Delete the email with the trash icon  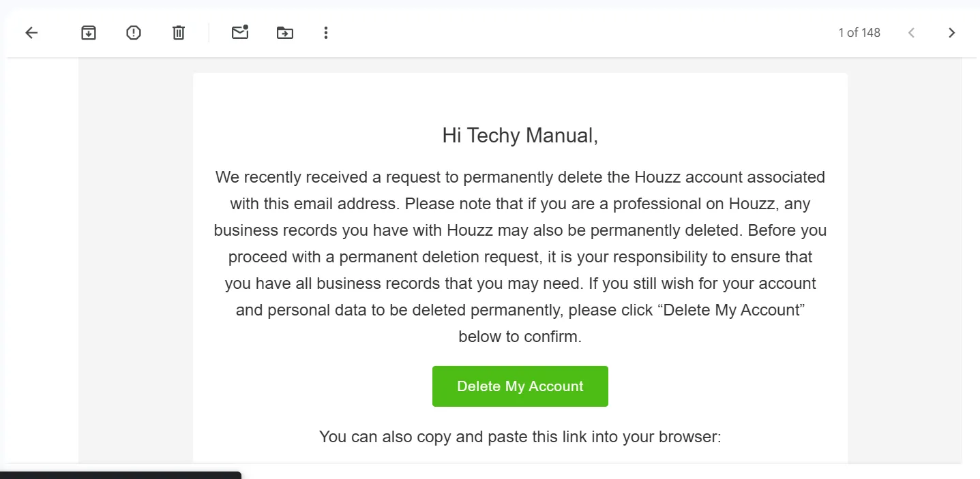coord(178,32)
